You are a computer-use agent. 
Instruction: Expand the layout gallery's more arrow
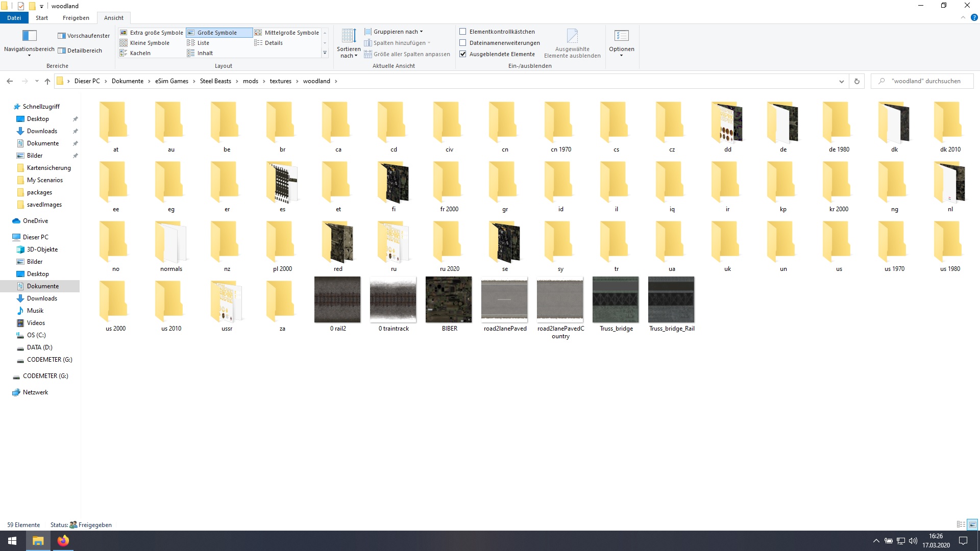pyautogui.click(x=325, y=53)
